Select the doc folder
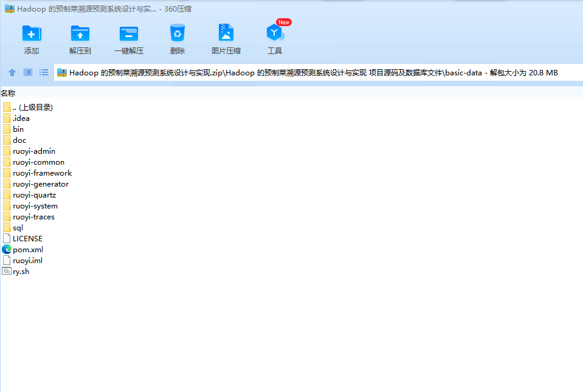The width and height of the screenshot is (583, 392). (x=15, y=140)
